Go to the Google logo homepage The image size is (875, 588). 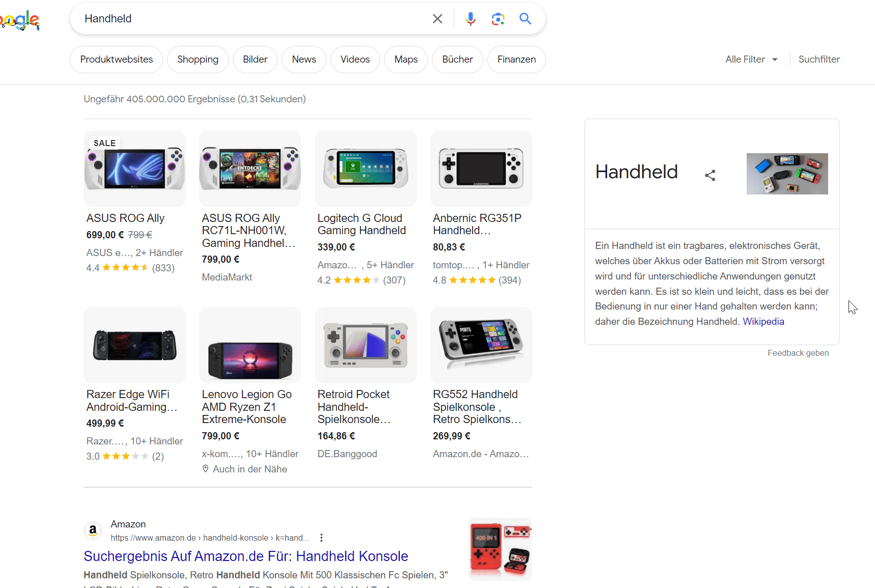tap(20, 20)
